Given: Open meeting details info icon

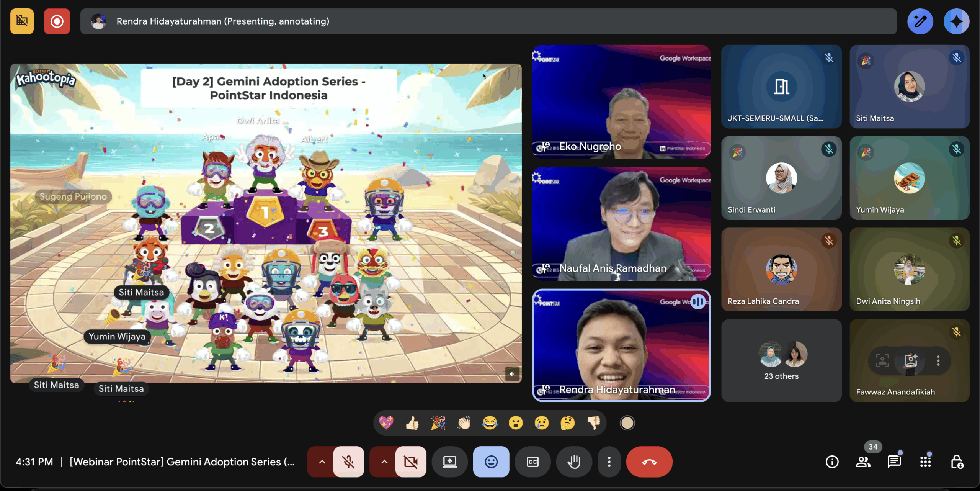Looking at the screenshot, I should 832,462.
